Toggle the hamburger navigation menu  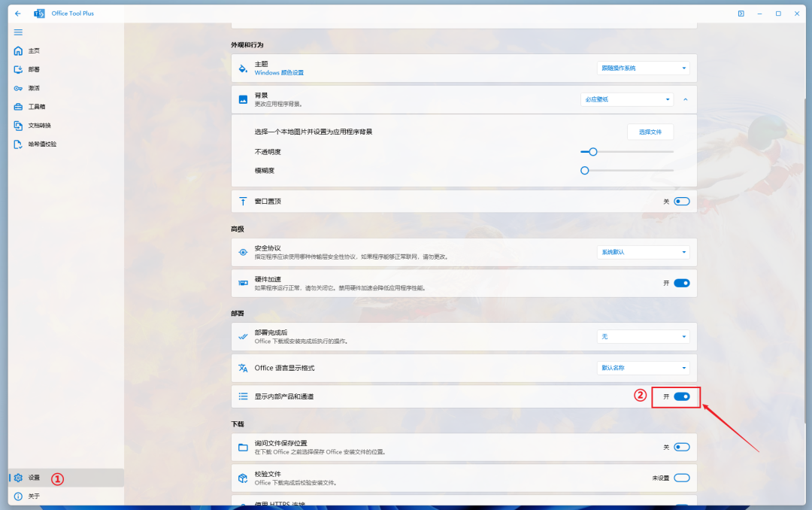(x=18, y=32)
